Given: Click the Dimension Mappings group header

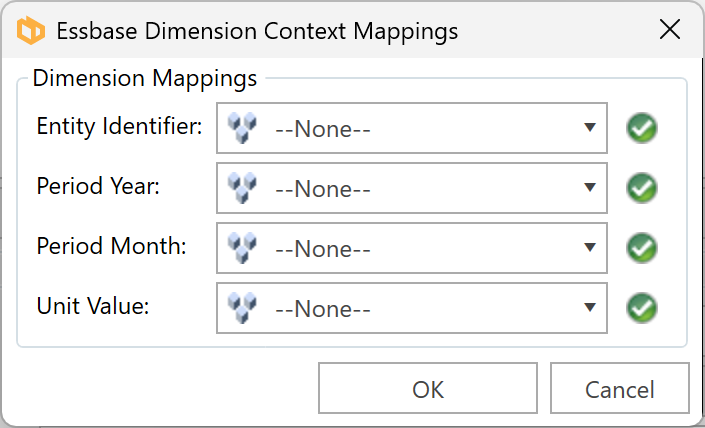Looking at the screenshot, I should click(x=144, y=77).
